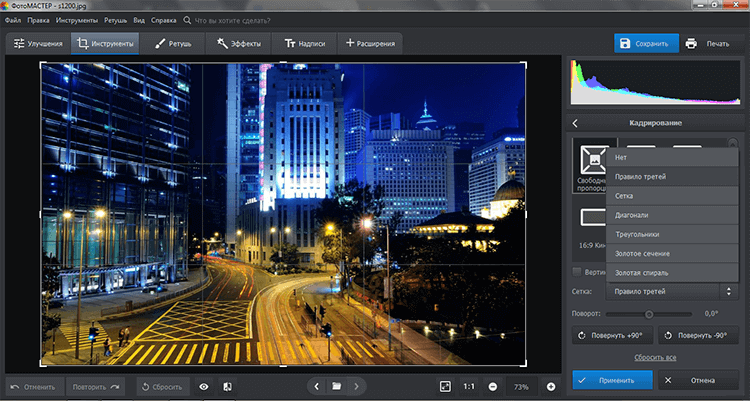Toggle the eye preview icon
Screen dimensions: 750x401
pyautogui.click(x=203, y=385)
